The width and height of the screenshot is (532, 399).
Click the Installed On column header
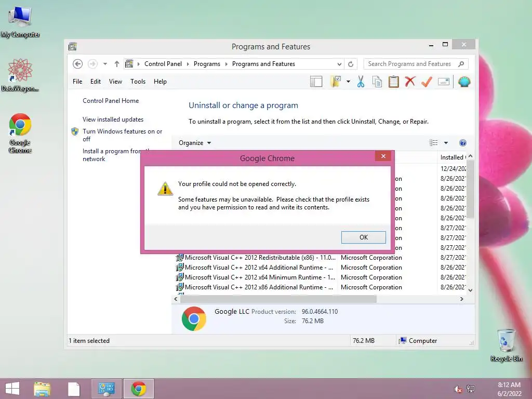(453, 157)
